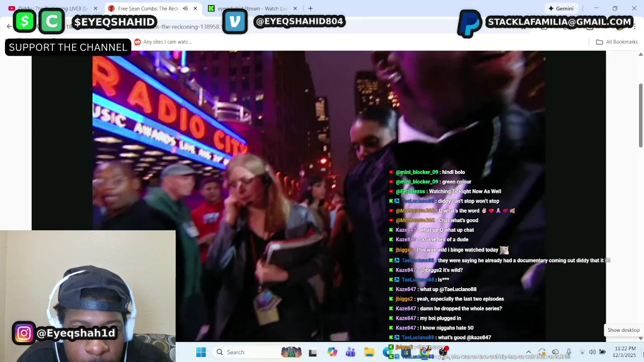
Task: Close the Diddy: The Reckoning LIVE tab
Action: point(96,9)
